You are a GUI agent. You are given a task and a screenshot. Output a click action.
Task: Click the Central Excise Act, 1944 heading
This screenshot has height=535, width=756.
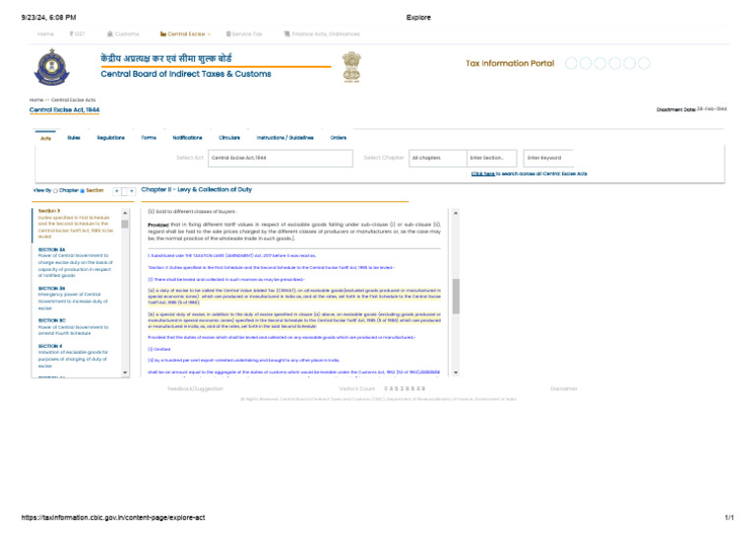coord(65,110)
